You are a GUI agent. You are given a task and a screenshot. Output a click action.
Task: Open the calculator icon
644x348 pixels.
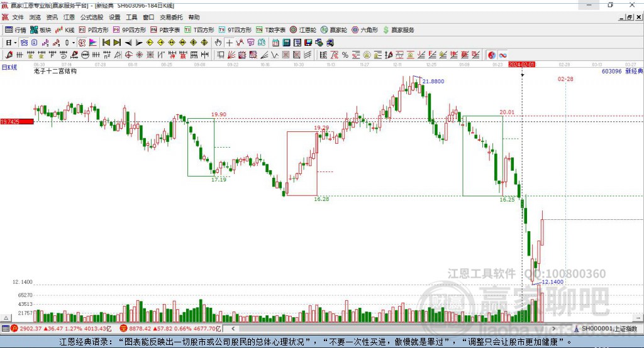pyautogui.click(x=286, y=43)
